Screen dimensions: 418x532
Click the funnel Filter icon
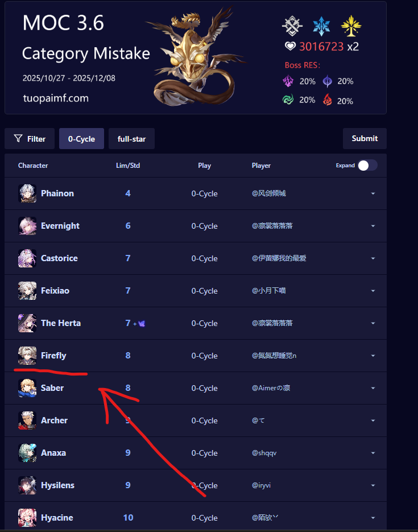18,138
